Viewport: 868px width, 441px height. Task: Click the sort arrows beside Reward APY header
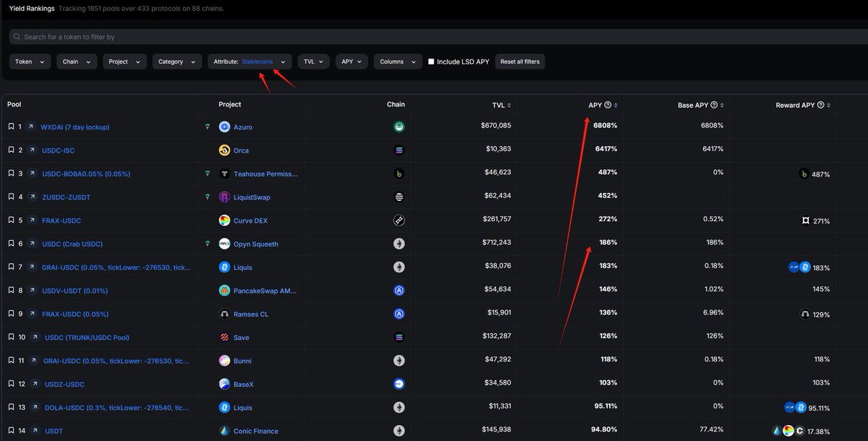tap(829, 106)
